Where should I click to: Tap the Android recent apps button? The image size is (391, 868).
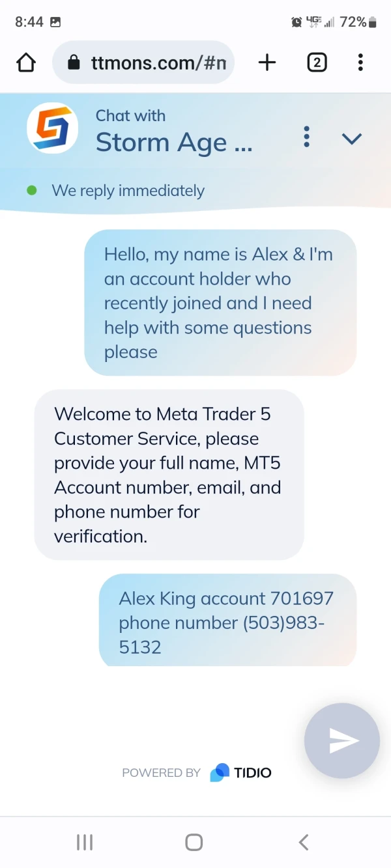pos(85,842)
